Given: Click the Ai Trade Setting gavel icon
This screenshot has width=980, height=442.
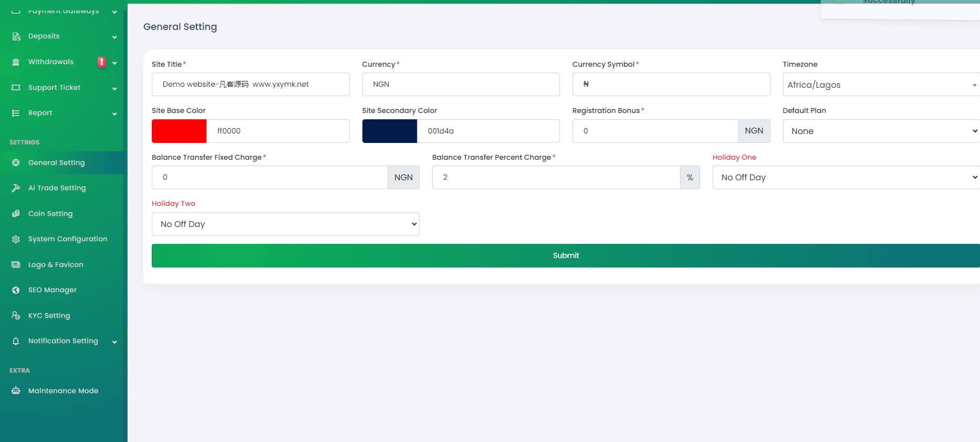Looking at the screenshot, I should (x=16, y=188).
